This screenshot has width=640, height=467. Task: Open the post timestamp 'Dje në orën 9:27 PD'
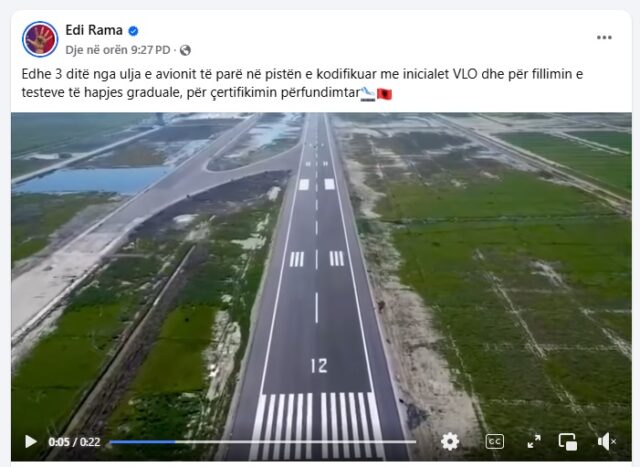[118, 50]
